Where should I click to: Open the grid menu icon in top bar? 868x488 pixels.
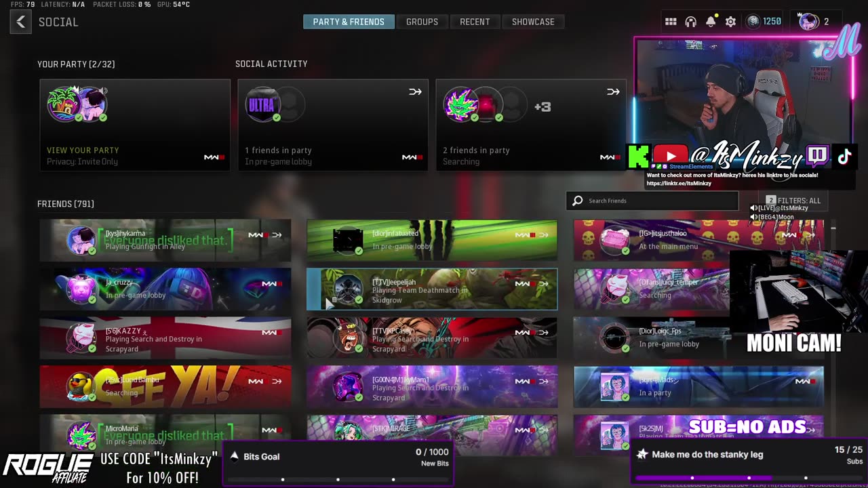671,22
